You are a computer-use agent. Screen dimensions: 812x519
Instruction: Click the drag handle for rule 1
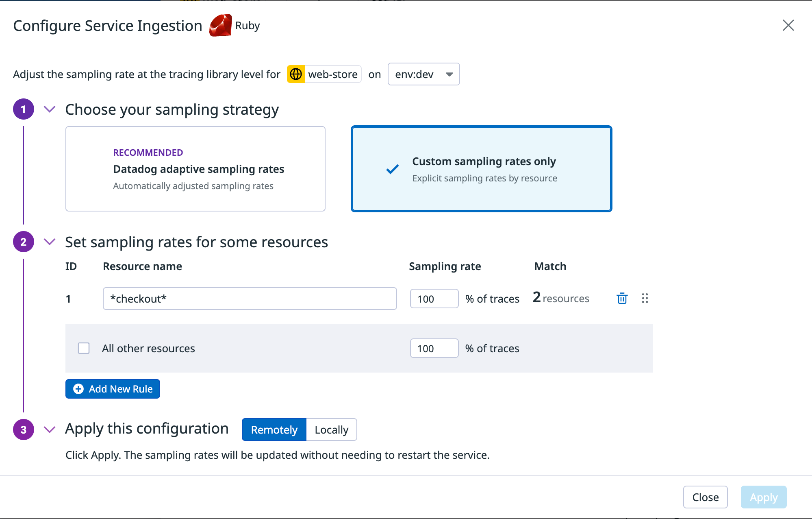pos(645,299)
